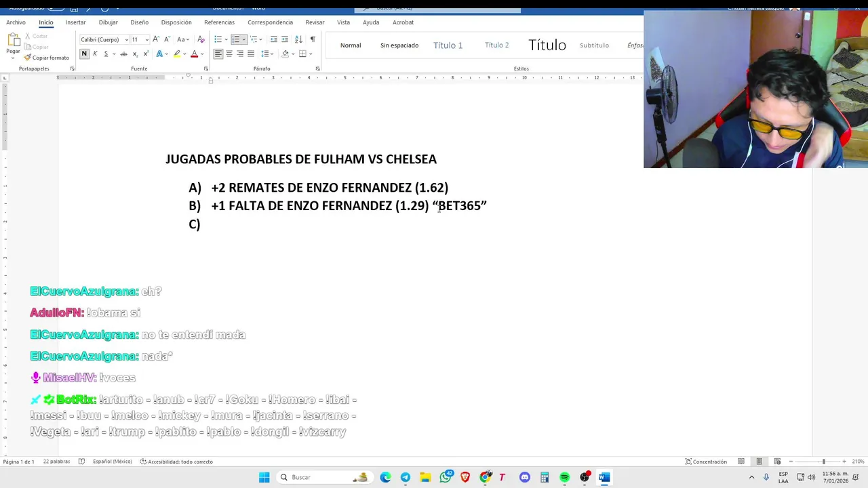Click the Copiar formato brush

(46, 58)
